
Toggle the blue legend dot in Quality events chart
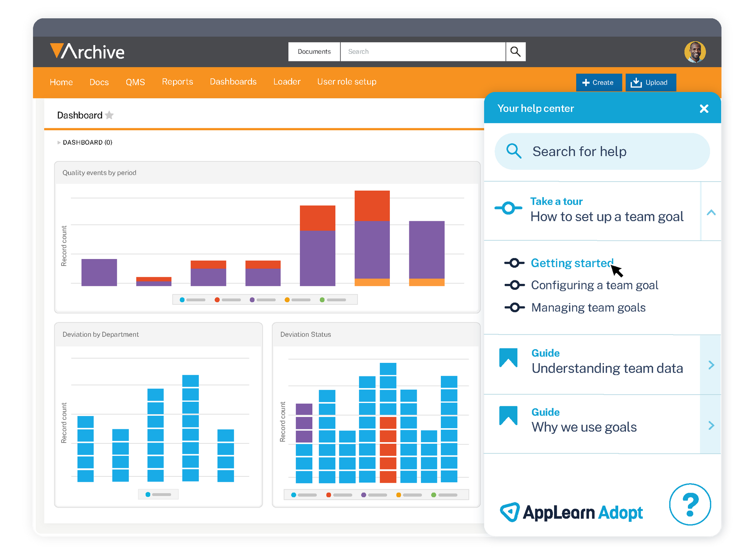point(182,299)
